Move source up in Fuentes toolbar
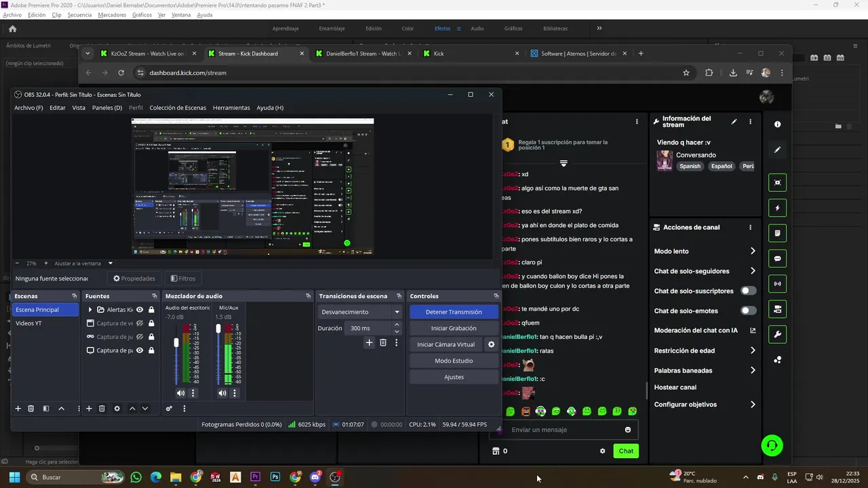The width and height of the screenshot is (868, 488). point(132,409)
